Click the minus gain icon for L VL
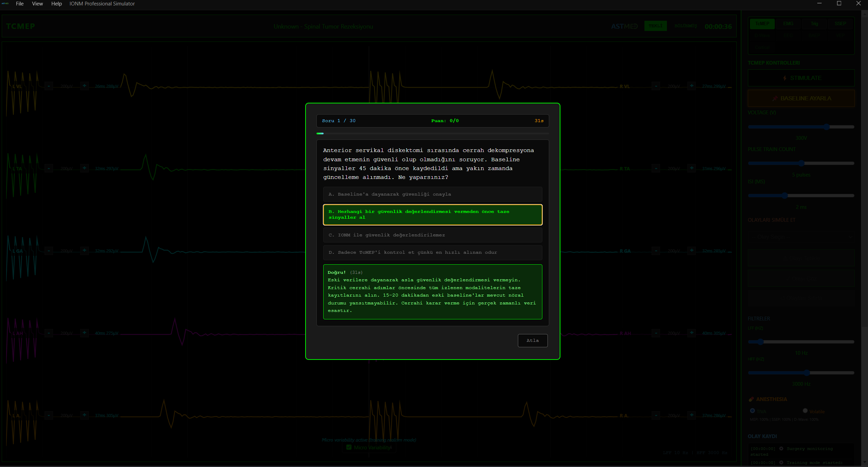The width and height of the screenshot is (868, 467). pyautogui.click(x=49, y=86)
